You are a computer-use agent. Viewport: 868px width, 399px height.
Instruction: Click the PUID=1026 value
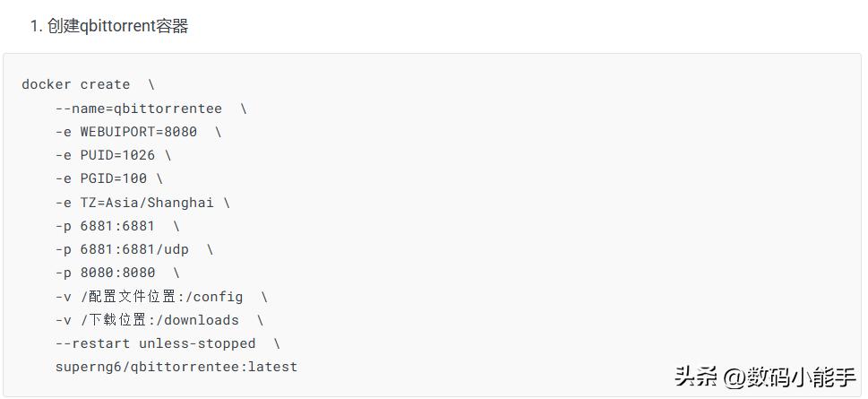coord(117,155)
